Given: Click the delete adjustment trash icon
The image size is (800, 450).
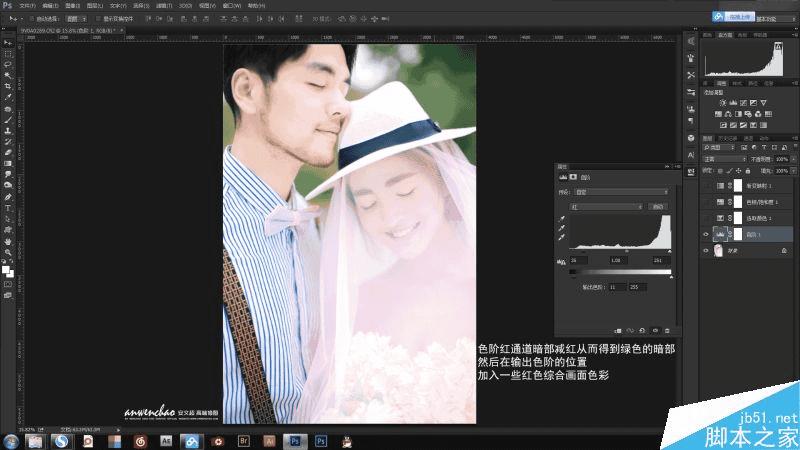Looking at the screenshot, I should click(x=669, y=329).
